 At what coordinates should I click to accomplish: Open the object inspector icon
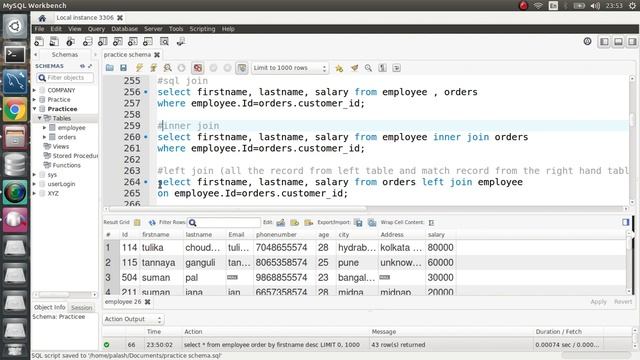click(x=70, y=42)
